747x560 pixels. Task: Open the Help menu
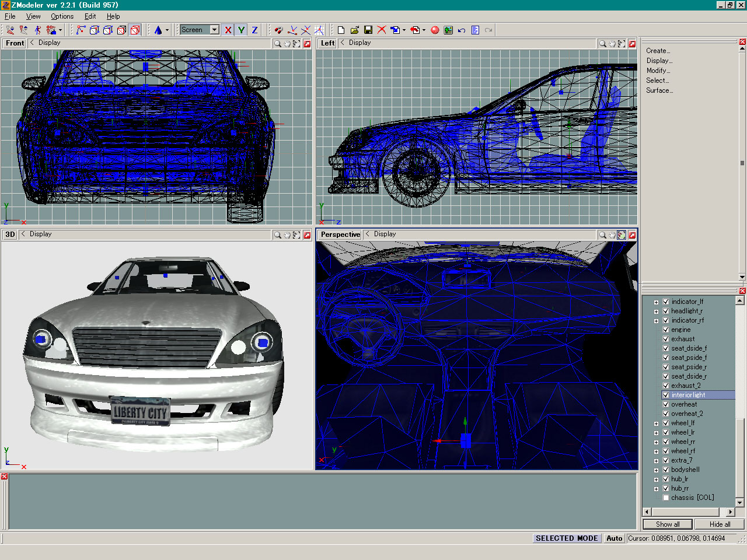(x=113, y=16)
